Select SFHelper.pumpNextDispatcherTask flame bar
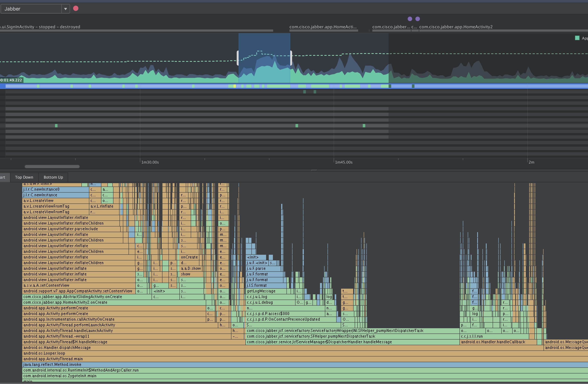This screenshot has height=384, width=588. pos(353,336)
